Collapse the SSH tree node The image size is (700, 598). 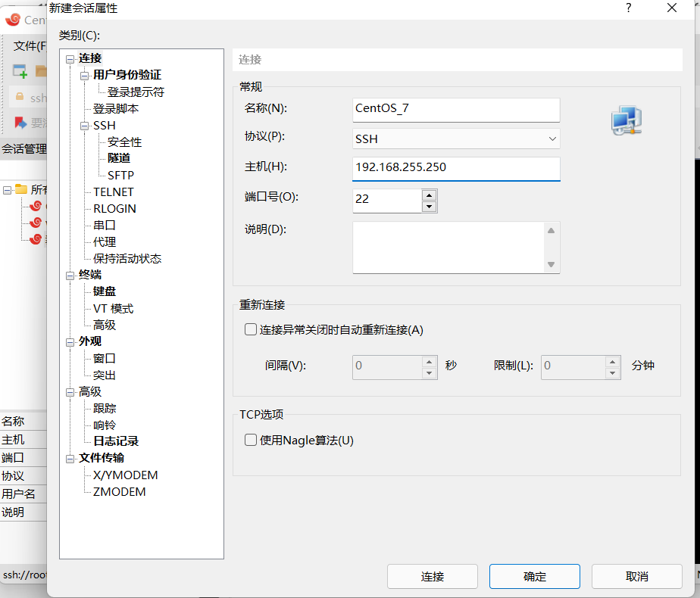(84, 126)
